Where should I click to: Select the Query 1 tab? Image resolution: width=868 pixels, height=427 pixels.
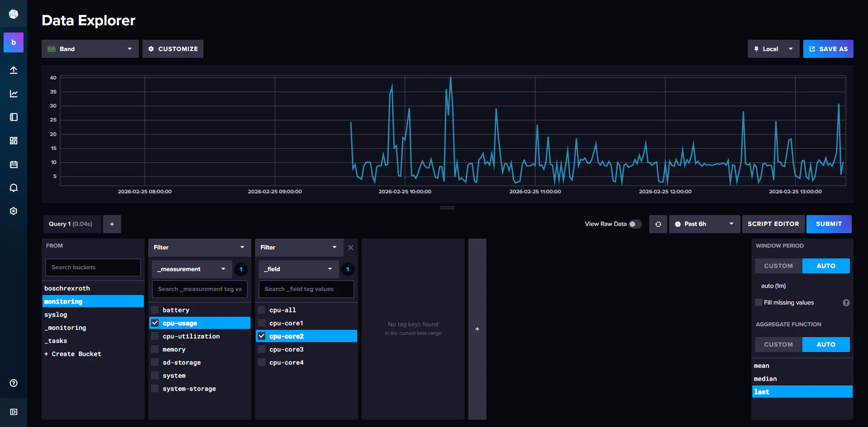click(x=71, y=224)
